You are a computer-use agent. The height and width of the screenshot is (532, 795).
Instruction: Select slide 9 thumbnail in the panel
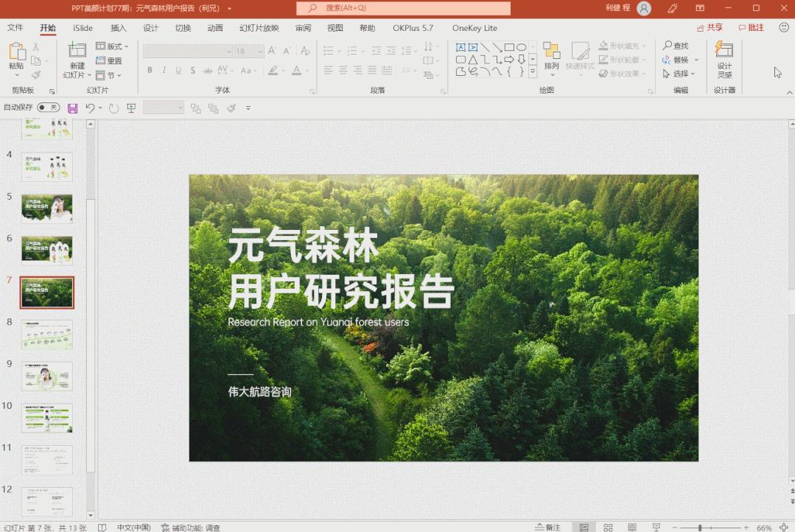[46, 376]
